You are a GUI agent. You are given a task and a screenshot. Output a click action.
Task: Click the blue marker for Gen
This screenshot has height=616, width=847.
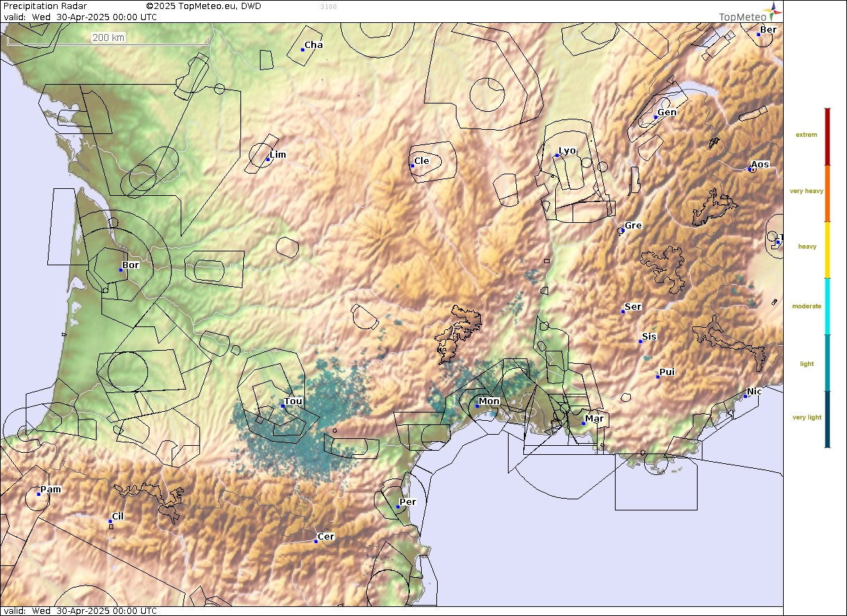coord(655,117)
